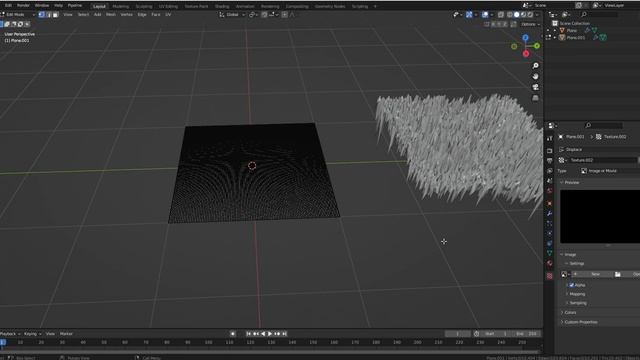Open the Select menu in viewport header

point(83,14)
